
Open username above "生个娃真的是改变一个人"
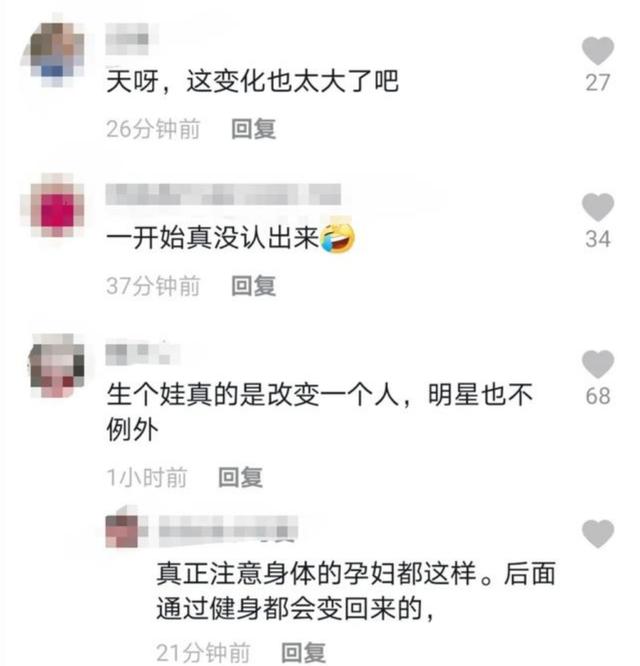pyautogui.click(x=143, y=353)
